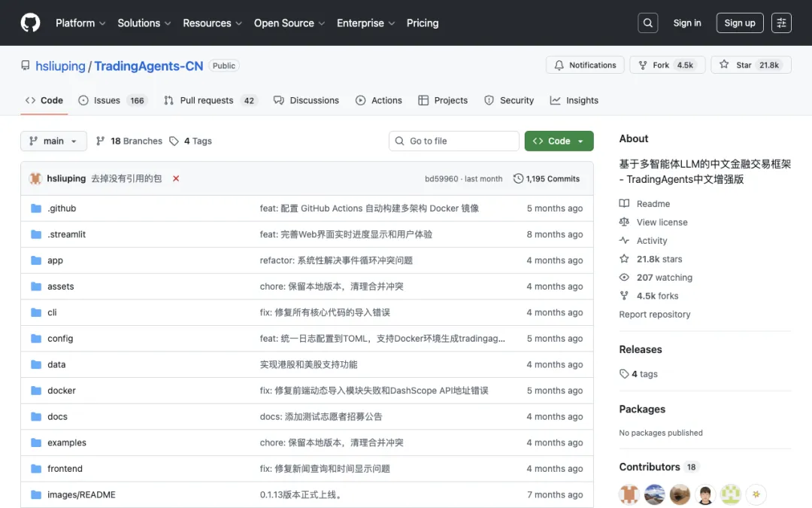Expand the Resources menu

pyautogui.click(x=212, y=23)
